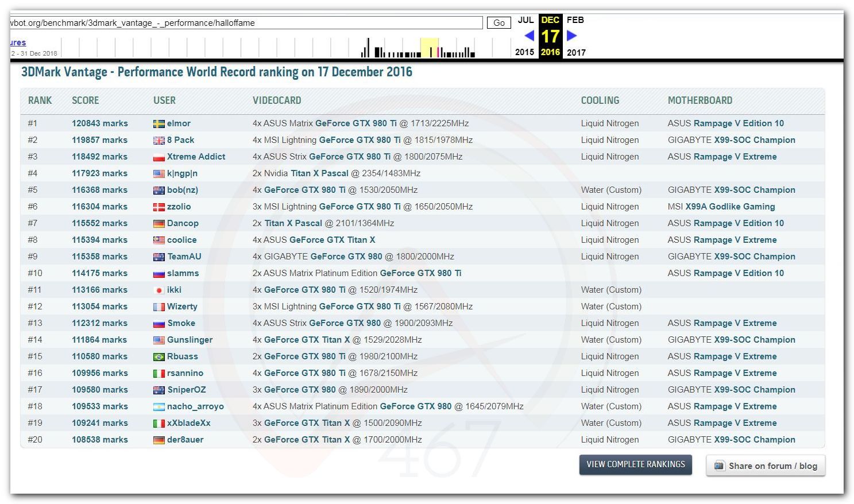Open user profile Dancop
This screenshot has width=854, height=504.
[183, 223]
